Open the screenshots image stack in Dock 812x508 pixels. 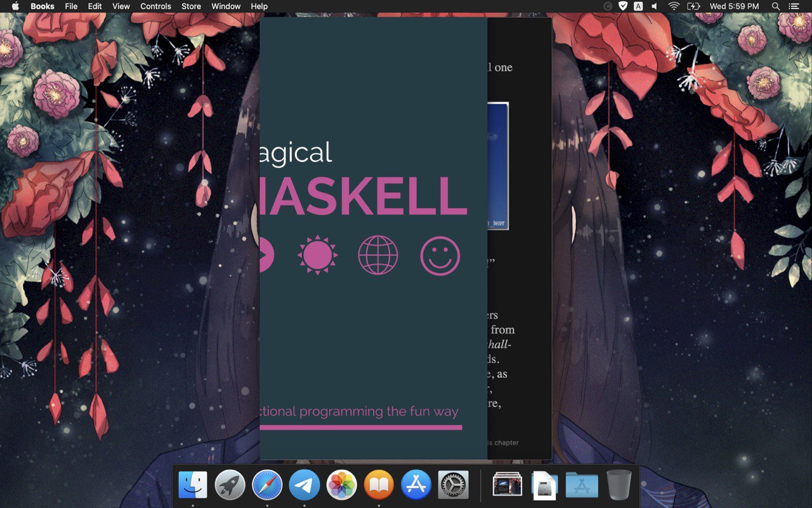click(x=507, y=485)
